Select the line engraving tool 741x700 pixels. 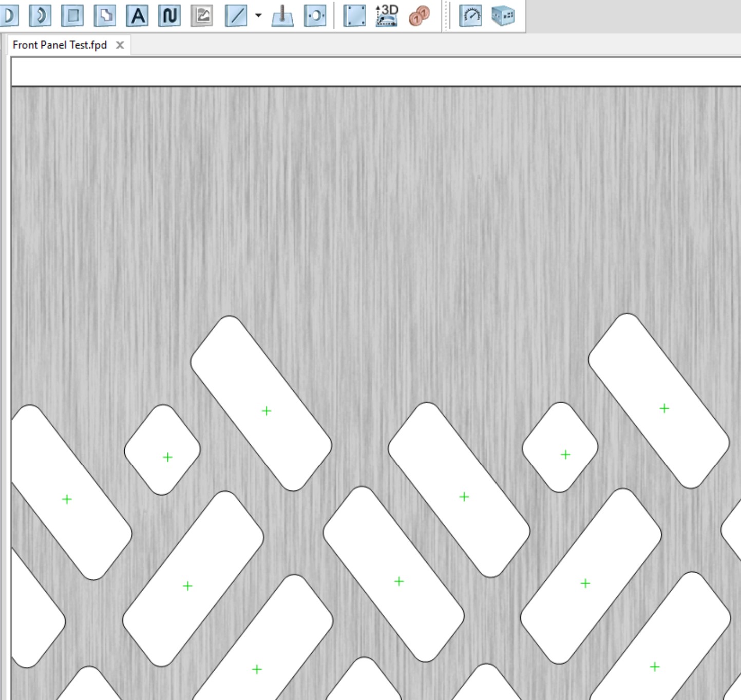236,15
